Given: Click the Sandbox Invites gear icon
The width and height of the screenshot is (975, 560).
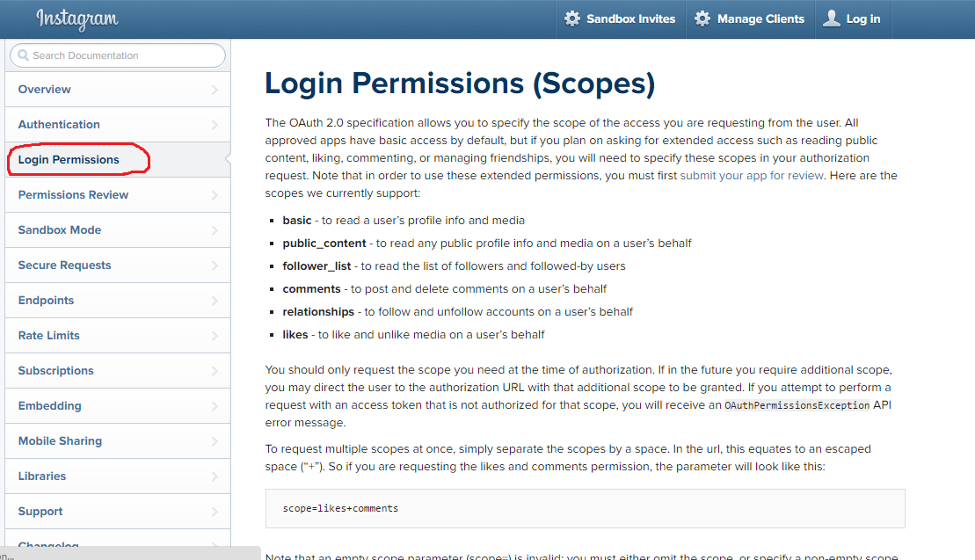Looking at the screenshot, I should 572,18.
